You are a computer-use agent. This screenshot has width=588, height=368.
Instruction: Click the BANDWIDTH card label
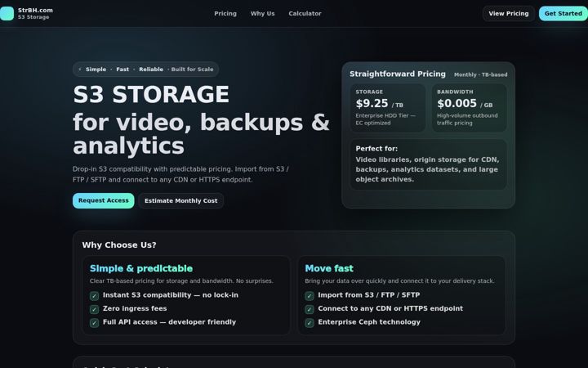[455, 92]
